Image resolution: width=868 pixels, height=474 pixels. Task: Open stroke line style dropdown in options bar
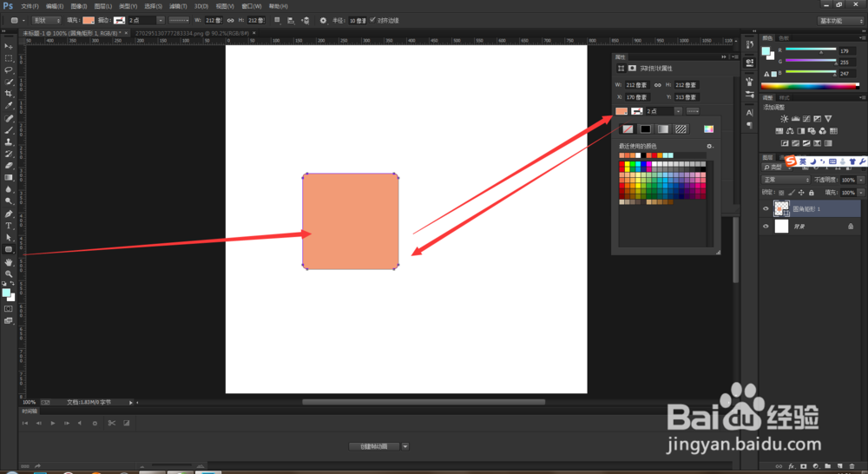(x=179, y=21)
